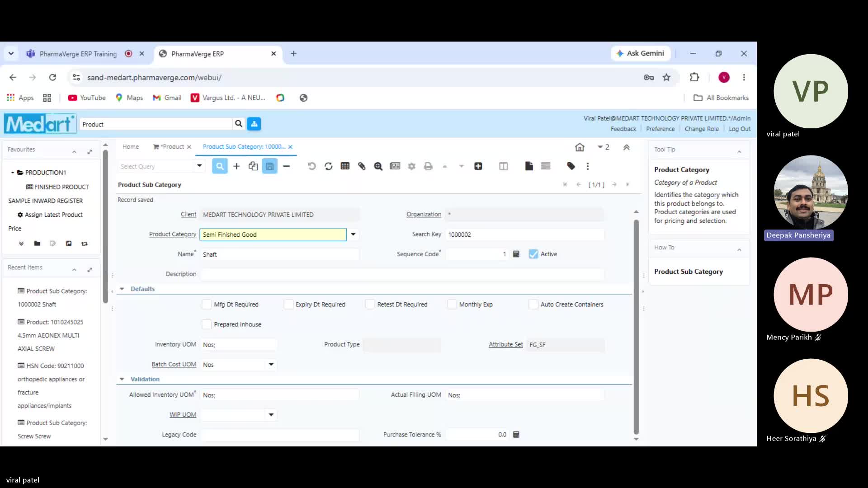
Task: Delete the record using minus icon
Action: click(287, 166)
